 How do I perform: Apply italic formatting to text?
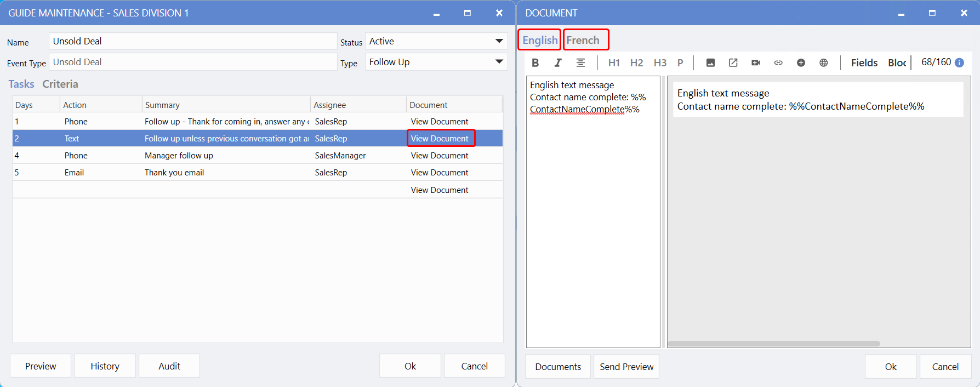coord(558,62)
